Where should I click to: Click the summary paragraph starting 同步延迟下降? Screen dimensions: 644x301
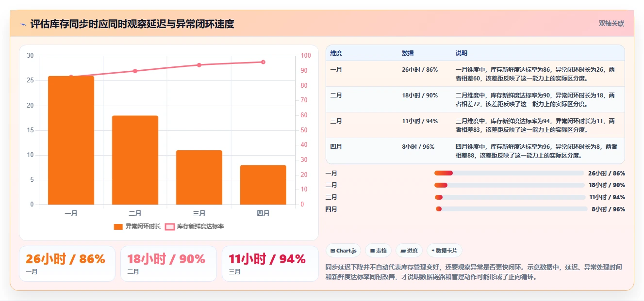[x=474, y=272]
